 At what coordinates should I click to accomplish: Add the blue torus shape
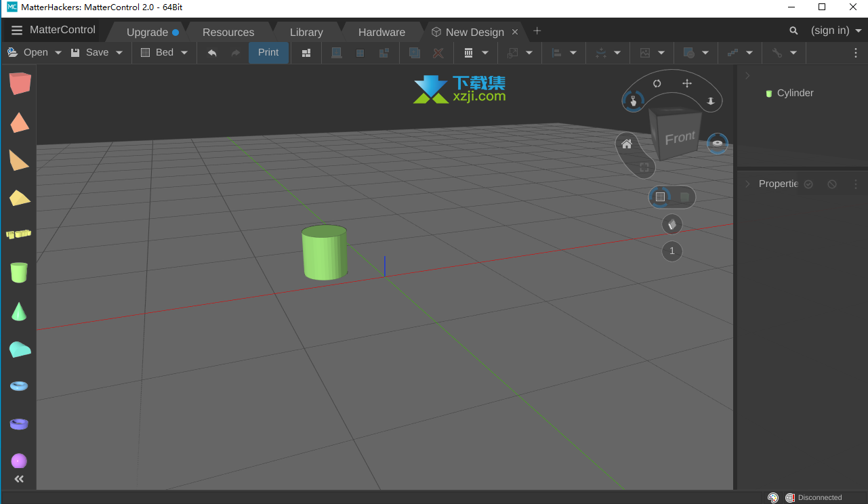point(20,385)
